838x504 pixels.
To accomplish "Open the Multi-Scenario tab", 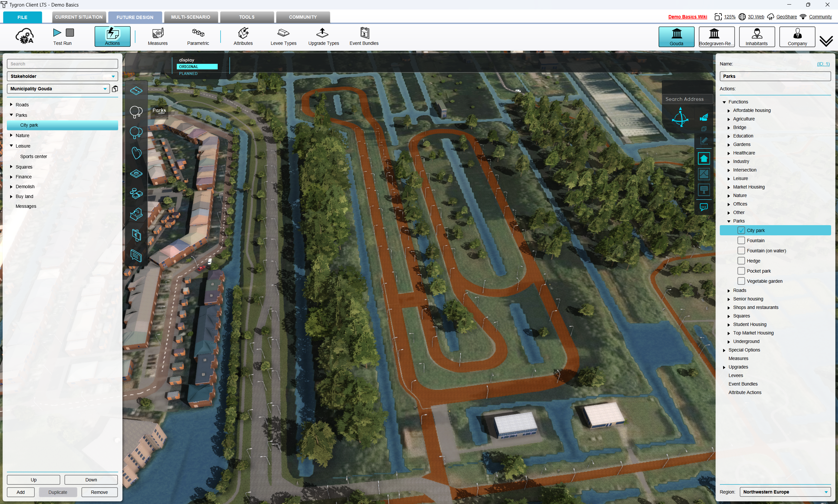I will 191,17.
